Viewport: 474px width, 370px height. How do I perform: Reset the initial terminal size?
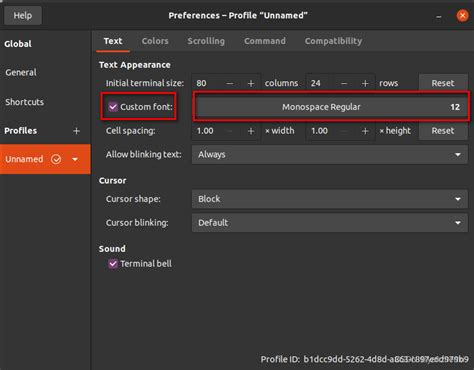pyautogui.click(x=443, y=83)
